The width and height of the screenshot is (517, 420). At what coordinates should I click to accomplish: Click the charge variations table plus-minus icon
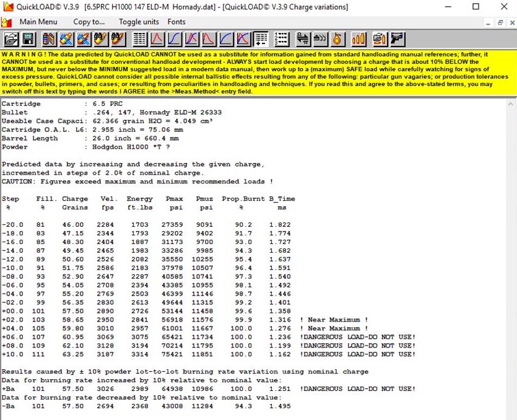pyautogui.click(x=261, y=39)
